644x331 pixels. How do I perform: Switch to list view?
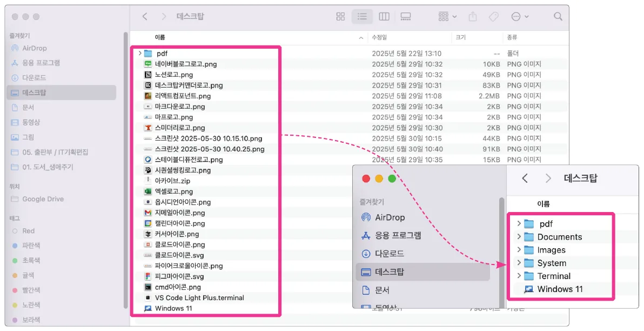point(362,16)
